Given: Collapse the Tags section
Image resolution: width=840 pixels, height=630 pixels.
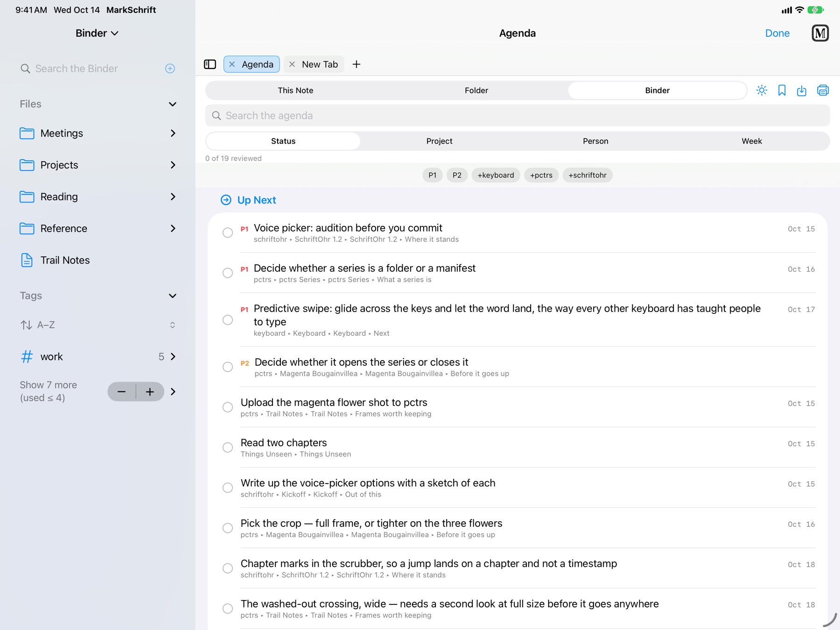Looking at the screenshot, I should [173, 296].
